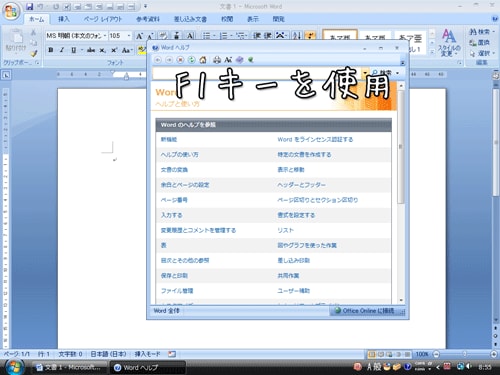Click the Help window vertical scrollbar

pyautogui.click(x=401, y=193)
